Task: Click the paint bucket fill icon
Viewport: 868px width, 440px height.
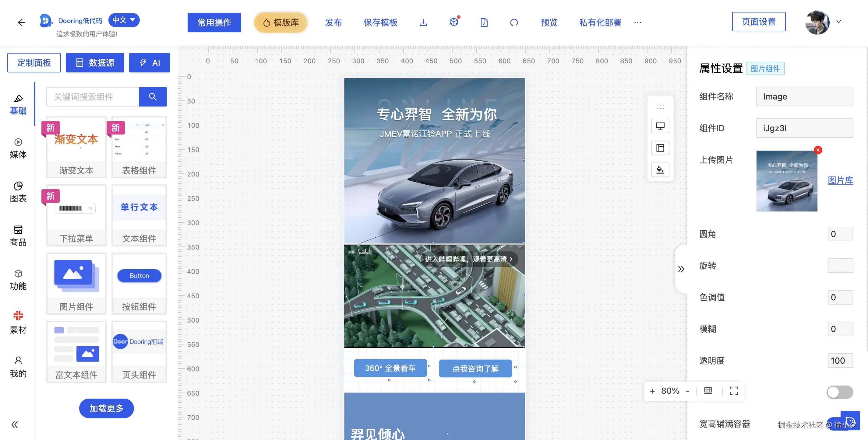Action: pyautogui.click(x=660, y=170)
